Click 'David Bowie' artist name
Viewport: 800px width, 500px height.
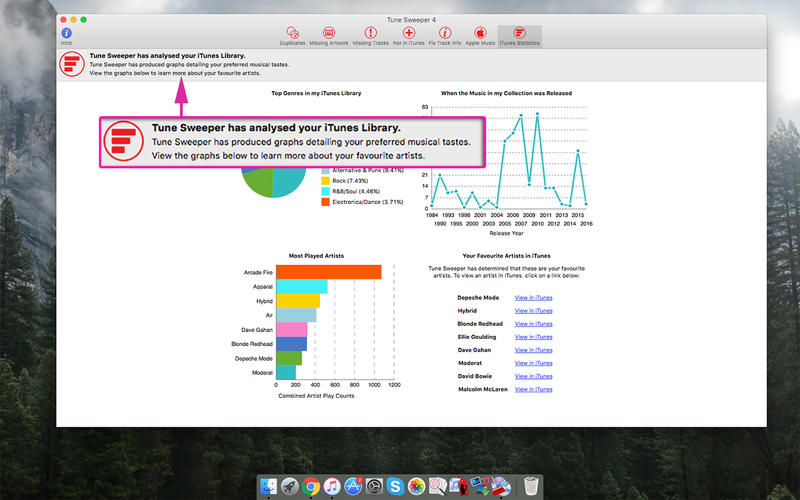click(x=474, y=376)
